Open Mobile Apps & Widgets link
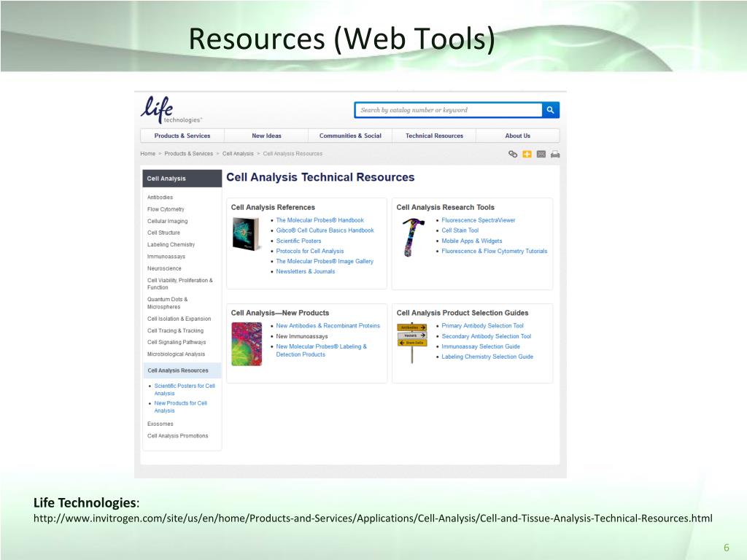The width and height of the screenshot is (747, 560). (x=472, y=241)
